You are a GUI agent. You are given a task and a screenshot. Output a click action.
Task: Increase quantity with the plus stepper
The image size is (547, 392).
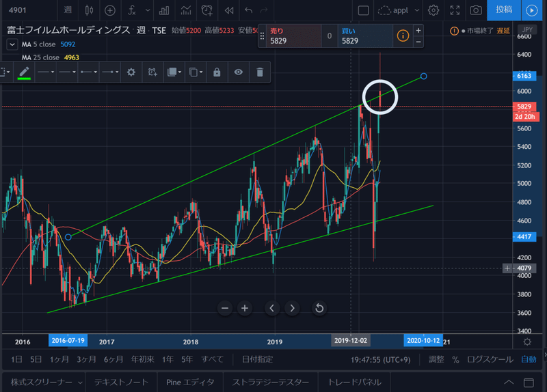click(418, 30)
